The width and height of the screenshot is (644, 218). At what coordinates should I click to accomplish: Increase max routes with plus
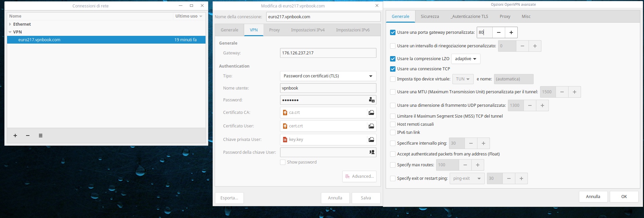478,165
